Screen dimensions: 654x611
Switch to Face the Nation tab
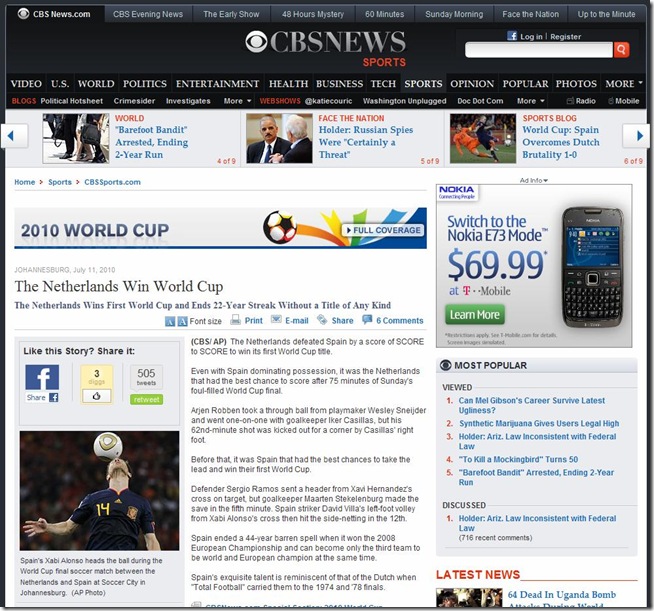(530, 14)
